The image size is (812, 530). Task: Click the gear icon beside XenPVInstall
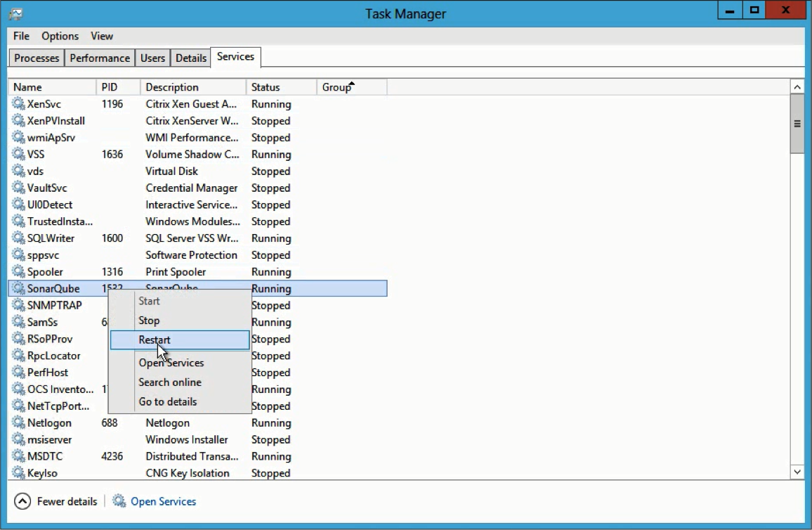(19, 121)
